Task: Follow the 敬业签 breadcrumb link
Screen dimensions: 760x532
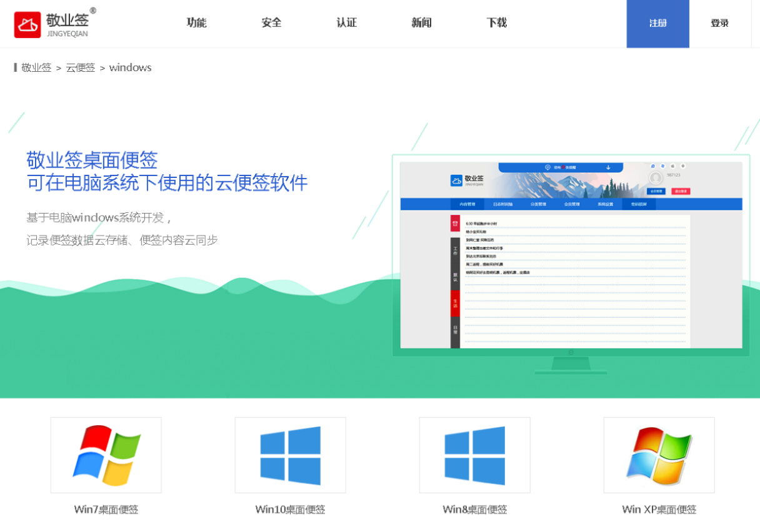Action: (x=36, y=67)
